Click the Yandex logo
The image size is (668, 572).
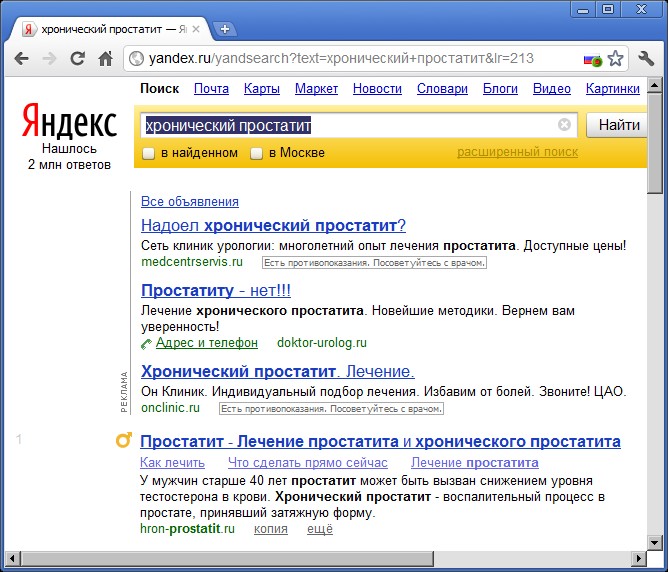click(x=69, y=123)
